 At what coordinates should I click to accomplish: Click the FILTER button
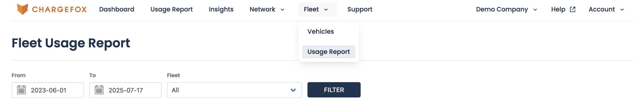click(334, 90)
